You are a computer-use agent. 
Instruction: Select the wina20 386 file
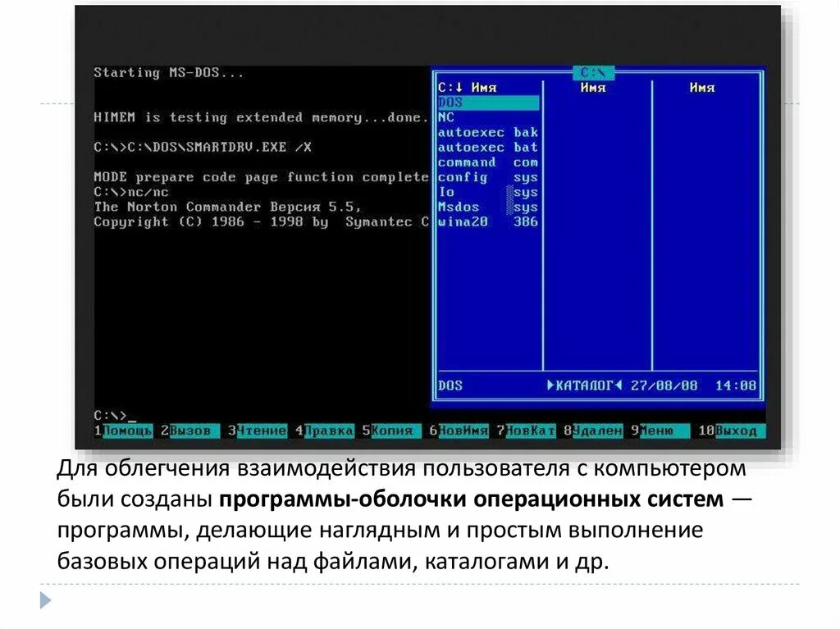488,221
